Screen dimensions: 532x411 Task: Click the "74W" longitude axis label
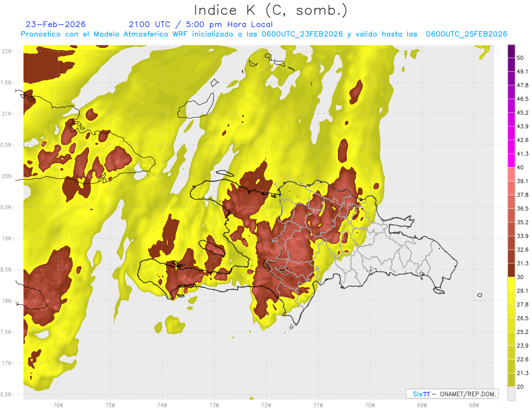162,405
